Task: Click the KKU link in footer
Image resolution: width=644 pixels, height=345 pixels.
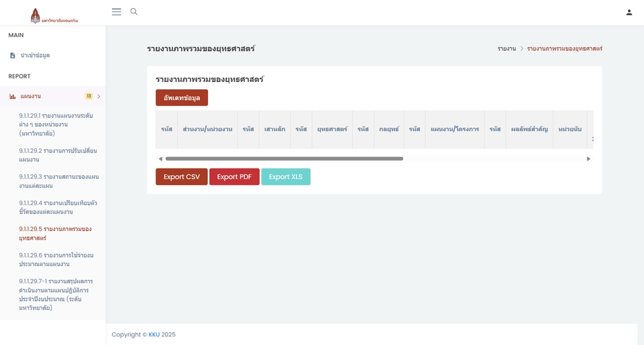Action: coord(154,334)
